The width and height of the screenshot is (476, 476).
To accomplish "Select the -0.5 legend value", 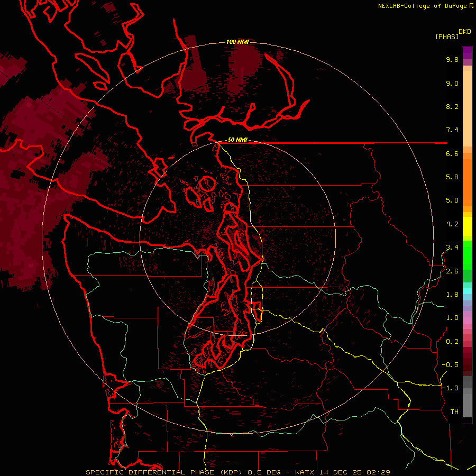I will point(450,365).
